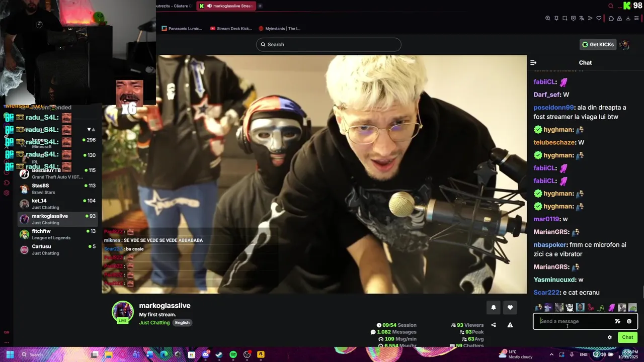
Task: Open Steam from the taskbar
Action: click(x=219, y=354)
